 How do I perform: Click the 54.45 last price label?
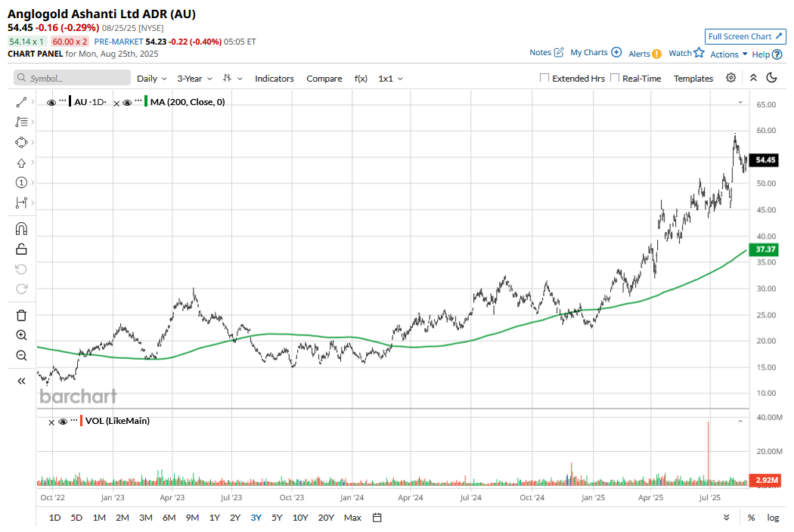coord(764,160)
